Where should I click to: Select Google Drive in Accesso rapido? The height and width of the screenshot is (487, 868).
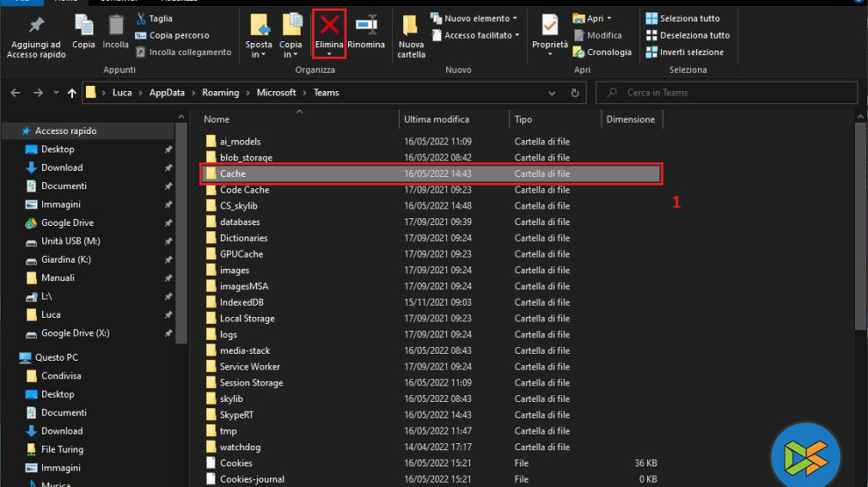tap(68, 222)
